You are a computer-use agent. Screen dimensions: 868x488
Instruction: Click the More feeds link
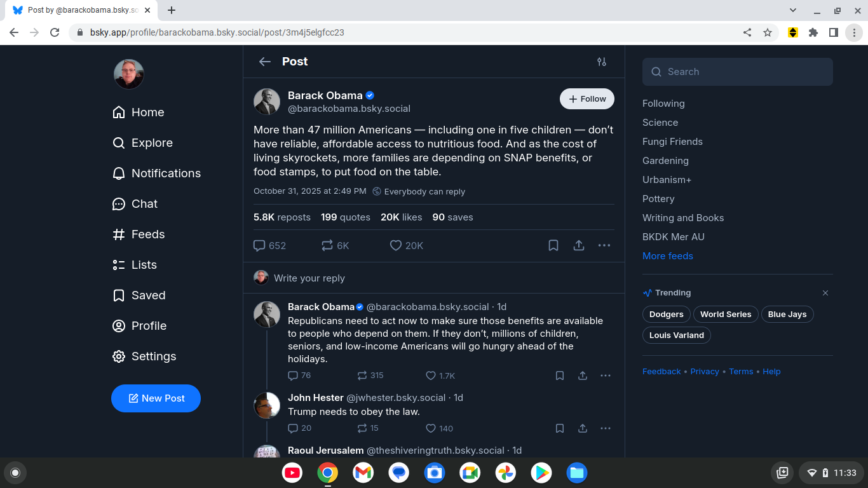[668, 256]
